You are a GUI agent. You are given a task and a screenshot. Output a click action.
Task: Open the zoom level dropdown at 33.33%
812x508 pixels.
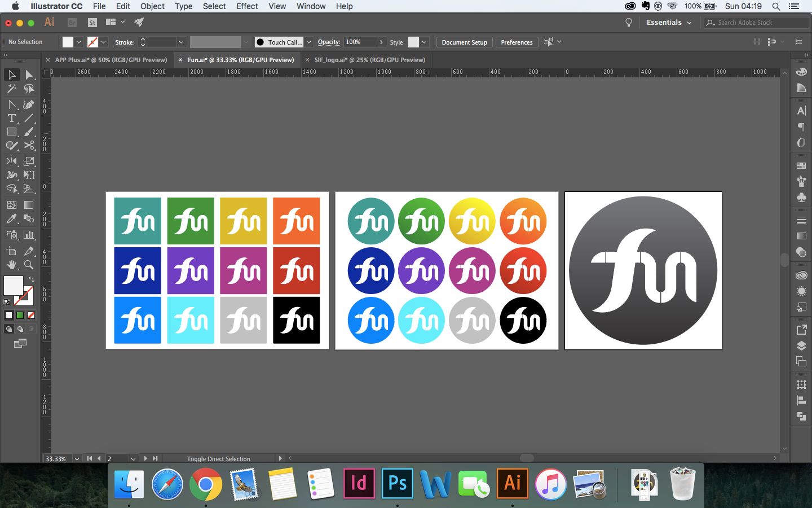(x=77, y=459)
